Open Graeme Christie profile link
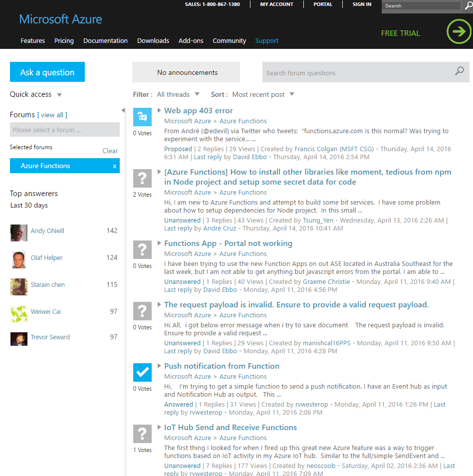Screen dimensions: 473x476 point(326,282)
